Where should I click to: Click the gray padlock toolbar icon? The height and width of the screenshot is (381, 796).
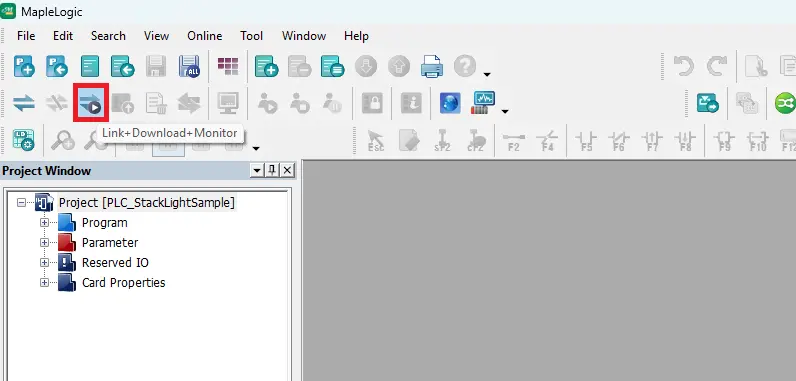click(372, 103)
